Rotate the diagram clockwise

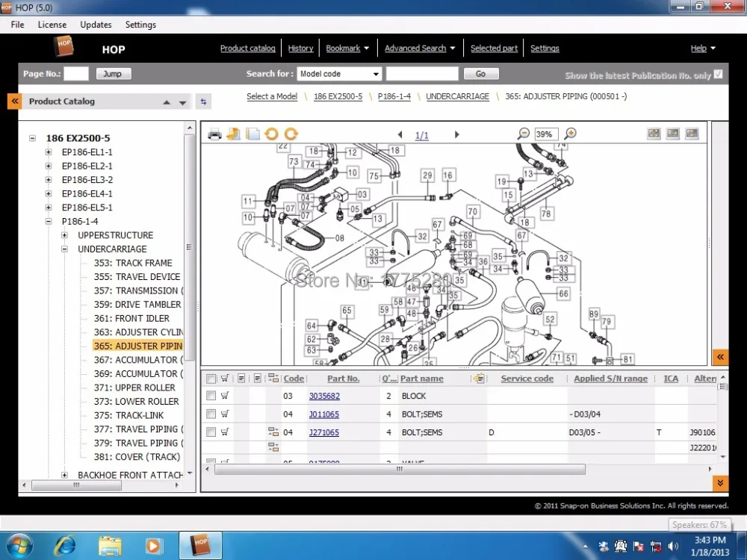pos(291,134)
